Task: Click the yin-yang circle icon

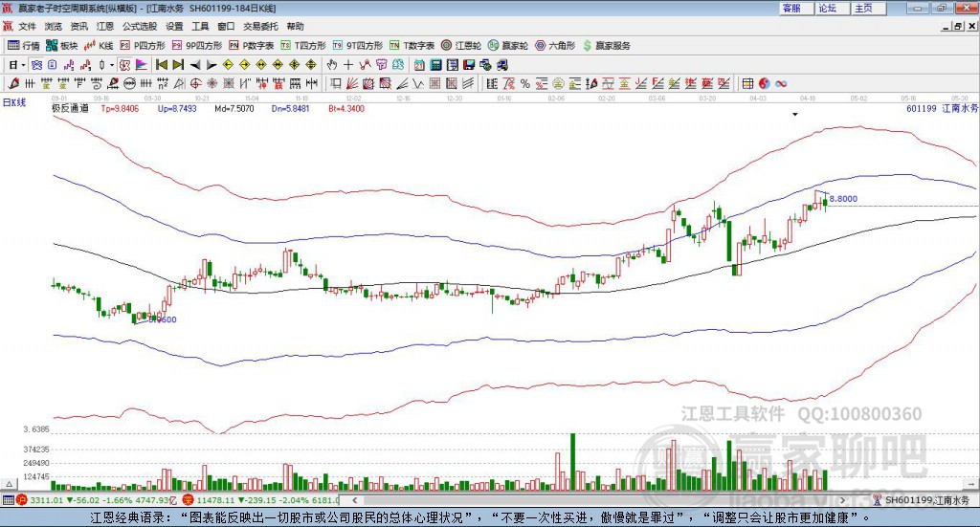Action: [x=765, y=83]
